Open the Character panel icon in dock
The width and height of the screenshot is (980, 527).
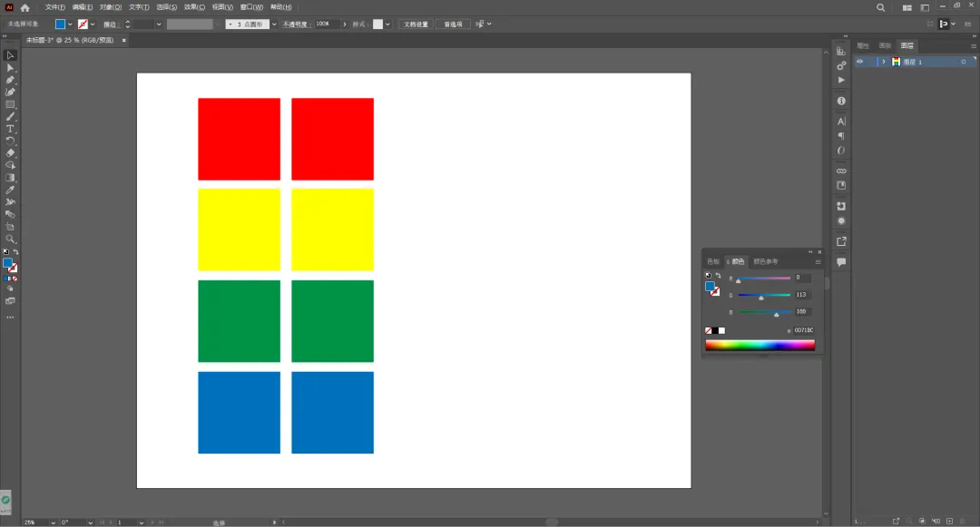[x=841, y=122]
